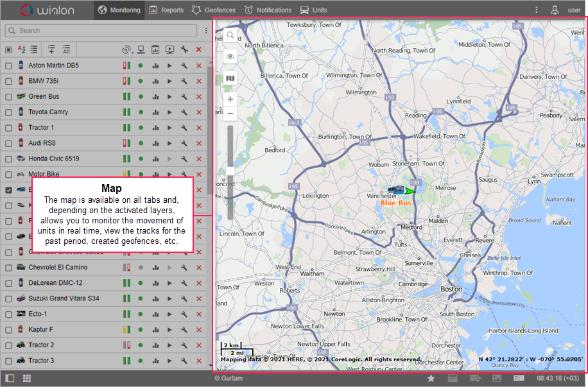The width and height of the screenshot is (588, 387).
Task: Open the tracking mode dropdown in list header
Action: coord(126,49)
